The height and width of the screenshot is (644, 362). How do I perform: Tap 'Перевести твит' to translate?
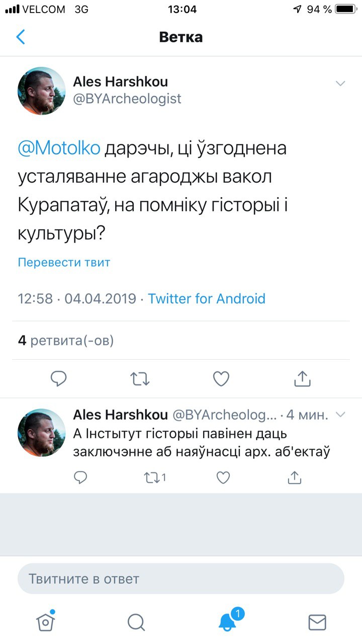[64, 262]
